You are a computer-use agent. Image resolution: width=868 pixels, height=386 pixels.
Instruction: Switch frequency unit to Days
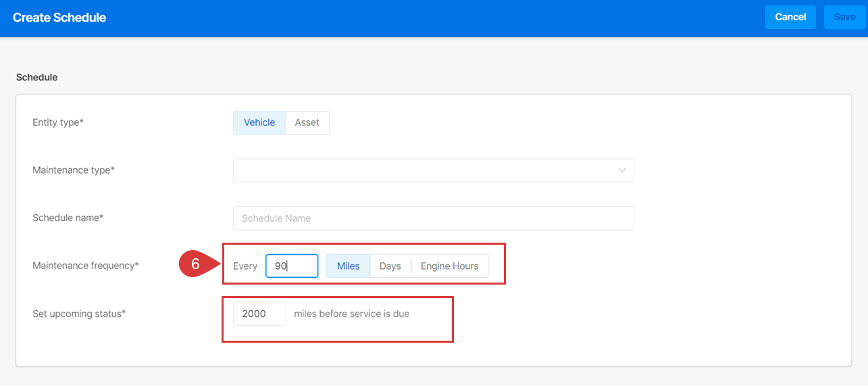(x=390, y=266)
